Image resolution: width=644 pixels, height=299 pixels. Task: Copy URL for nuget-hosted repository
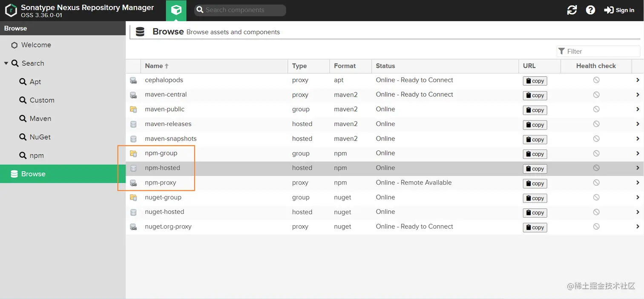[x=535, y=213]
